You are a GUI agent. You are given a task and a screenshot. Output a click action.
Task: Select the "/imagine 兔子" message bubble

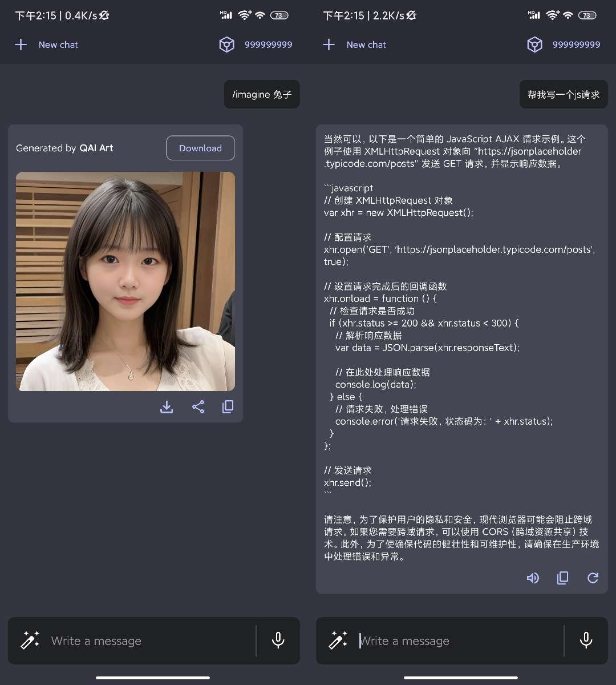pos(262,94)
